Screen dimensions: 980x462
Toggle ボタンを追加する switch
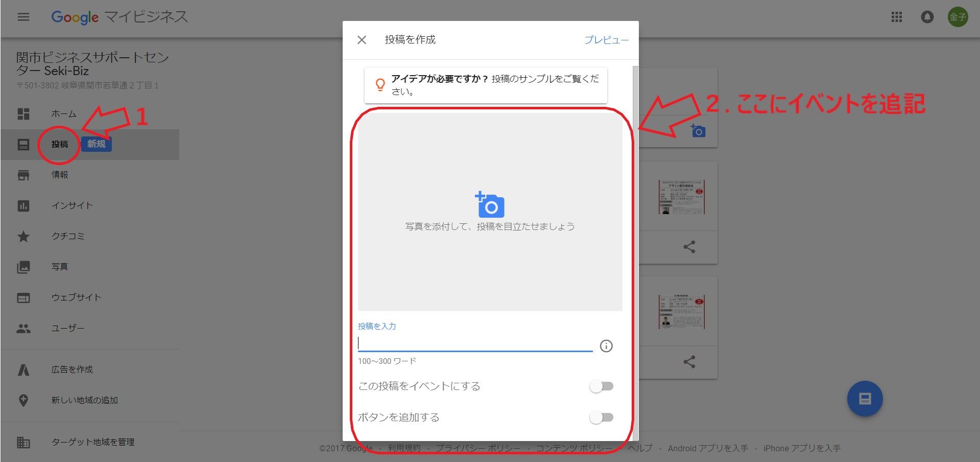click(x=601, y=418)
